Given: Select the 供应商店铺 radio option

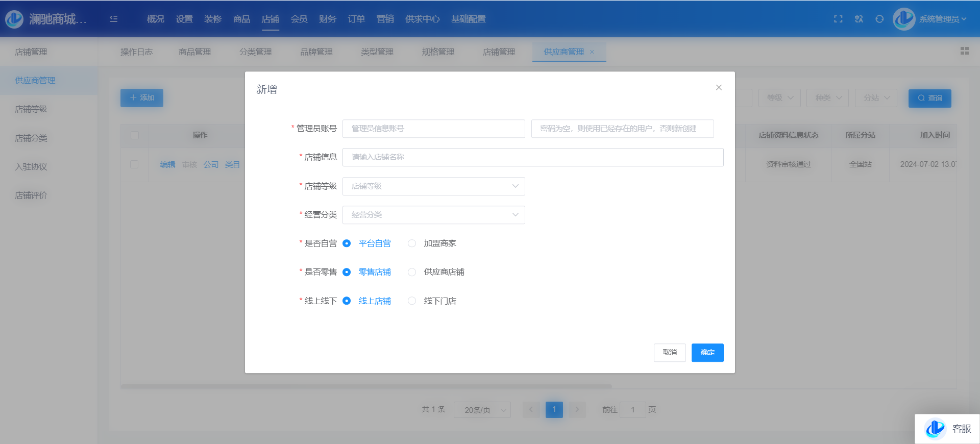Looking at the screenshot, I should point(412,272).
